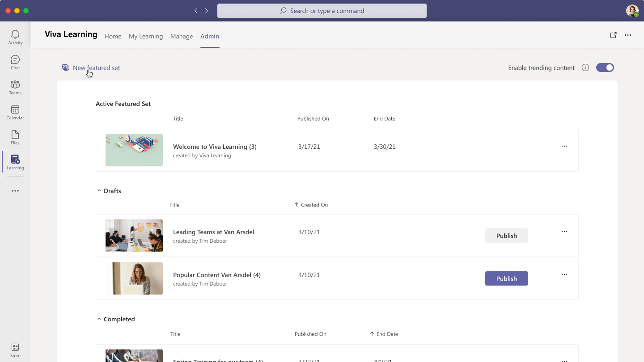Click the Published On header in Active set

pos(313,118)
